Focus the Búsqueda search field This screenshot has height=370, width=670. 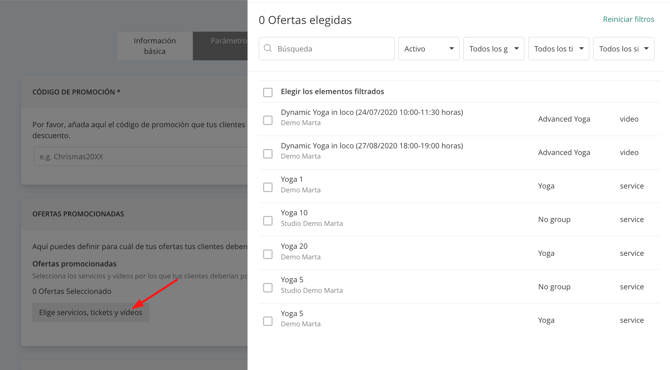(x=326, y=49)
